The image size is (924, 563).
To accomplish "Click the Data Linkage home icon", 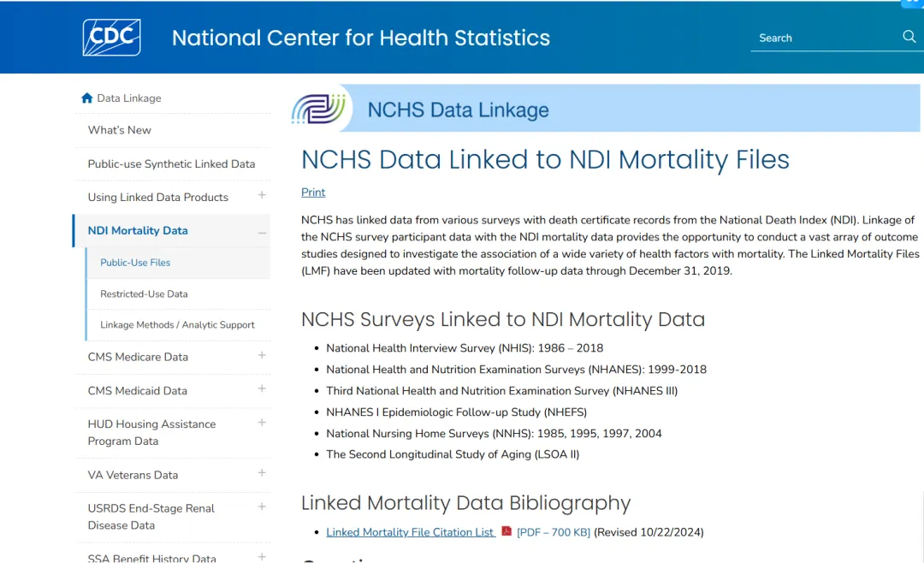I will tap(87, 98).
